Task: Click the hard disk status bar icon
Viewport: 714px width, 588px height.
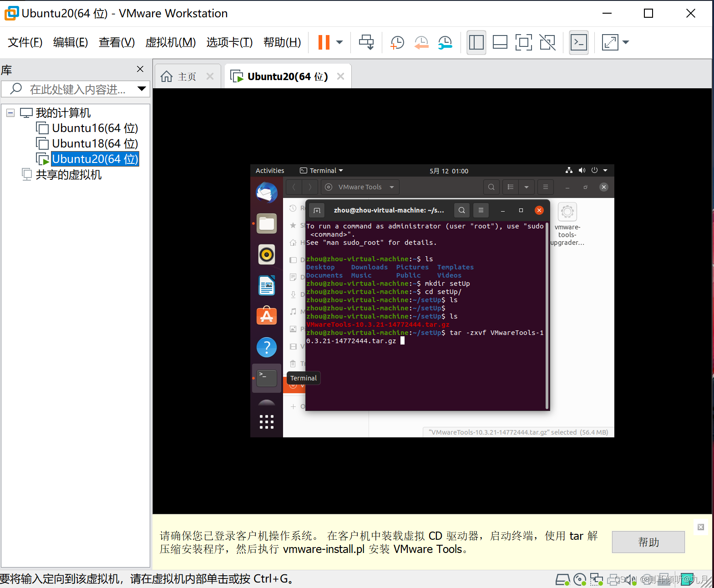Action: pos(562,579)
